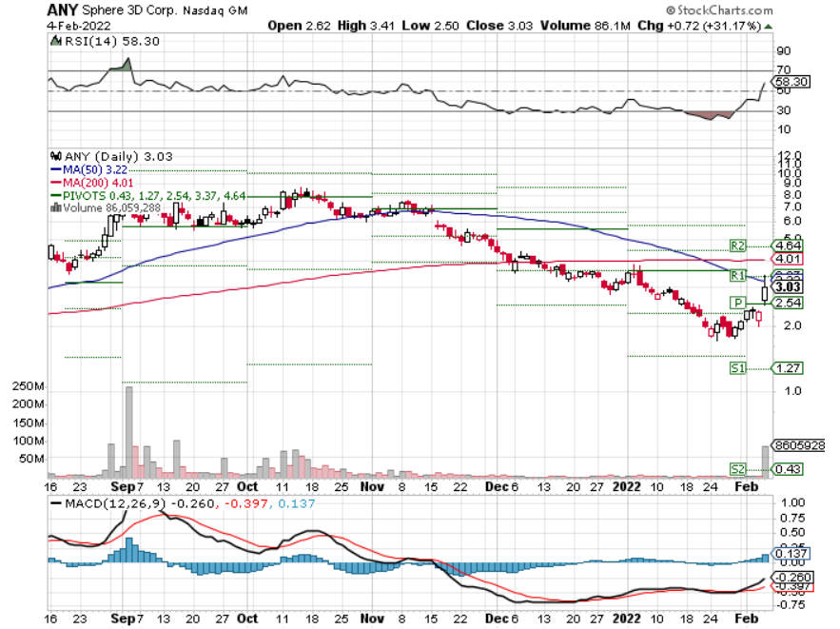Click the Nov label on the price chart axis
840x629 pixels.
pos(372,486)
